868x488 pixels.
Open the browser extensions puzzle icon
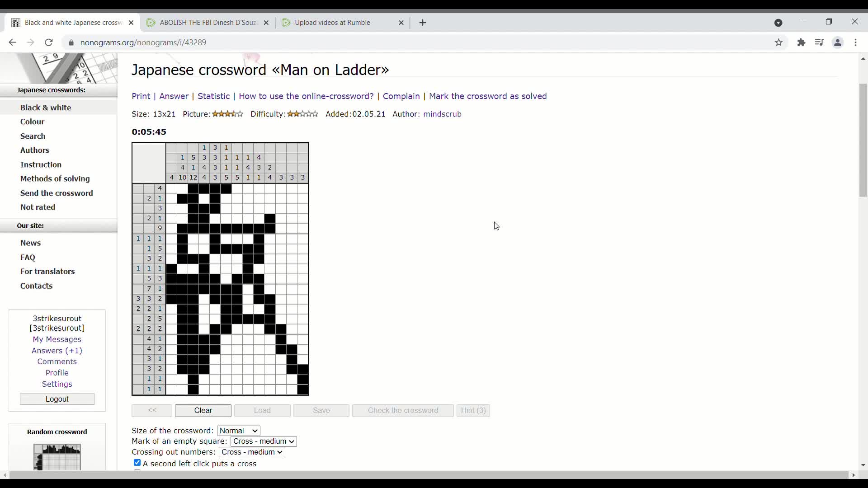tap(802, 42)
